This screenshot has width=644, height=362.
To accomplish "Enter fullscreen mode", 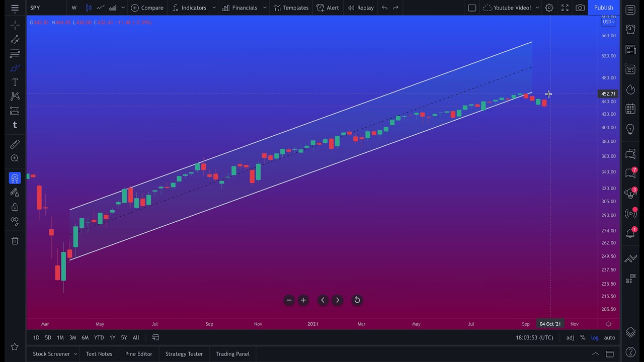I will (x=565, y=8).
